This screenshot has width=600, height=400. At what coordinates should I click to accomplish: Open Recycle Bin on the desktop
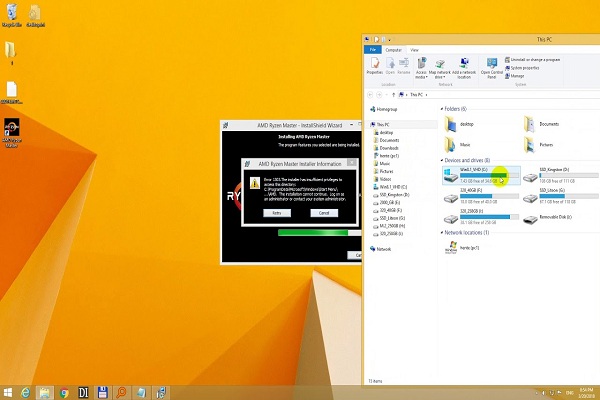point(11,15)
